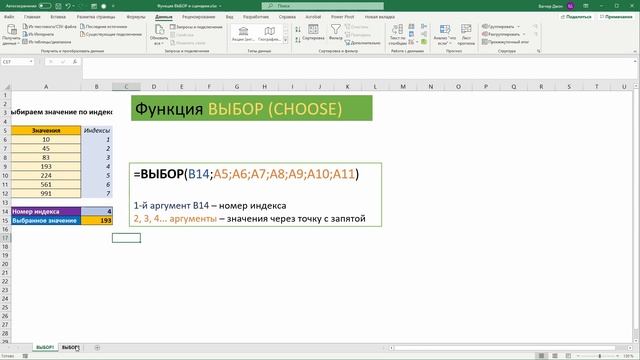640x360 pixels.
Task: Click the white circle icon in the quick access toolbar
Action: click(103, 6)
